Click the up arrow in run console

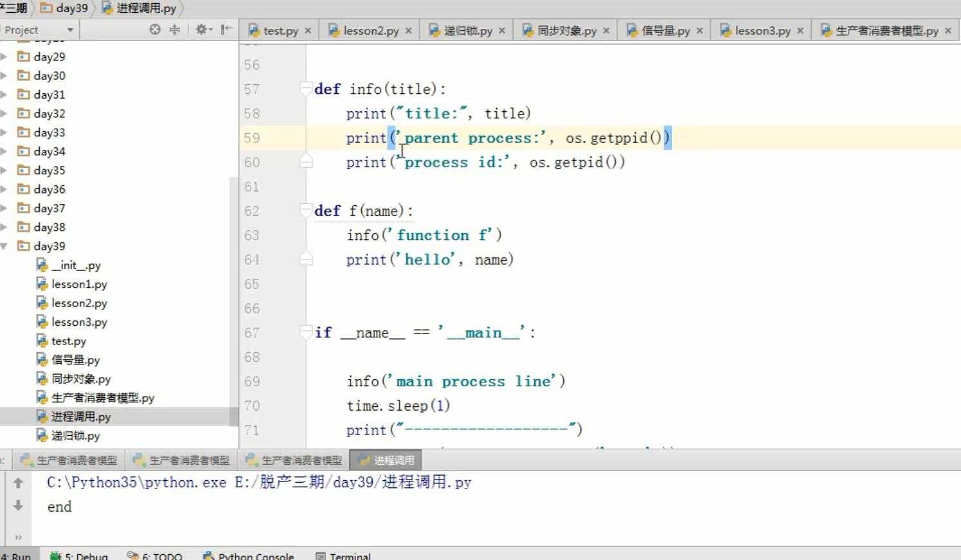[x=18, y=483]
